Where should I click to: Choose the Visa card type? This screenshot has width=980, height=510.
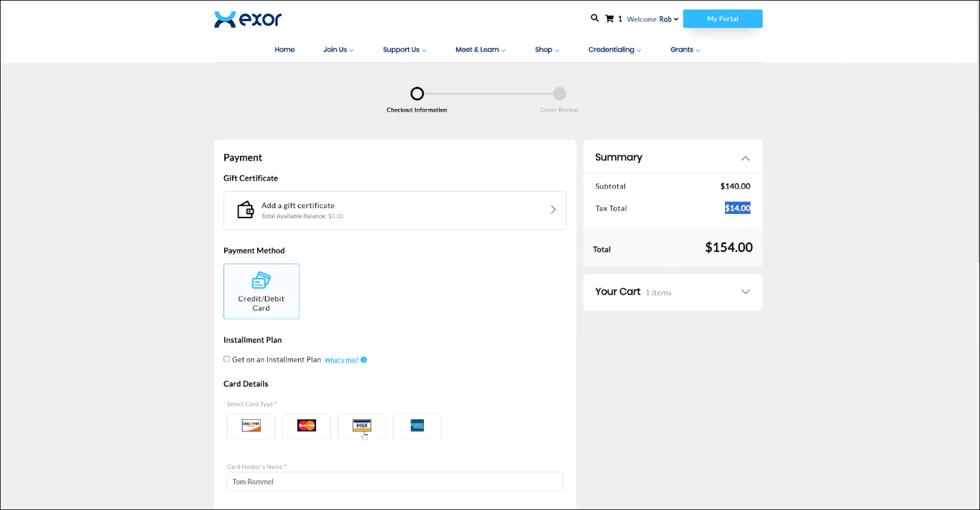tap(361, 426)
